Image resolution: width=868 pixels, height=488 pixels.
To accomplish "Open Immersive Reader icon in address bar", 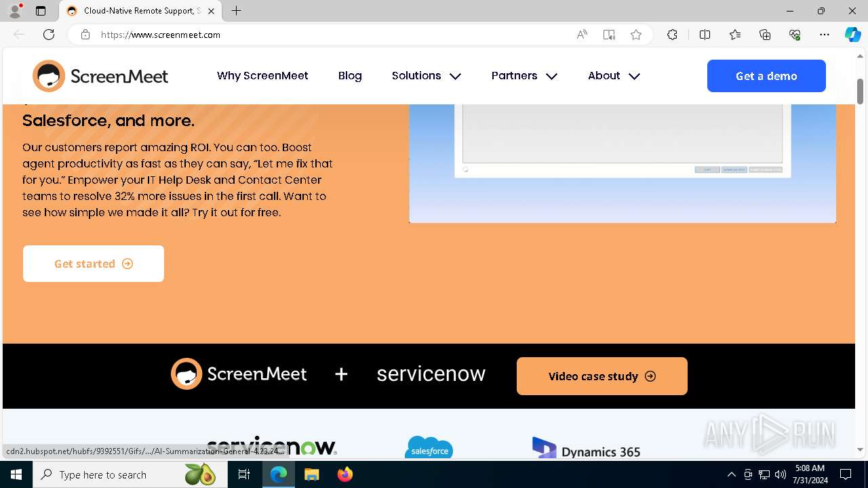I will (x=609, y=35).
